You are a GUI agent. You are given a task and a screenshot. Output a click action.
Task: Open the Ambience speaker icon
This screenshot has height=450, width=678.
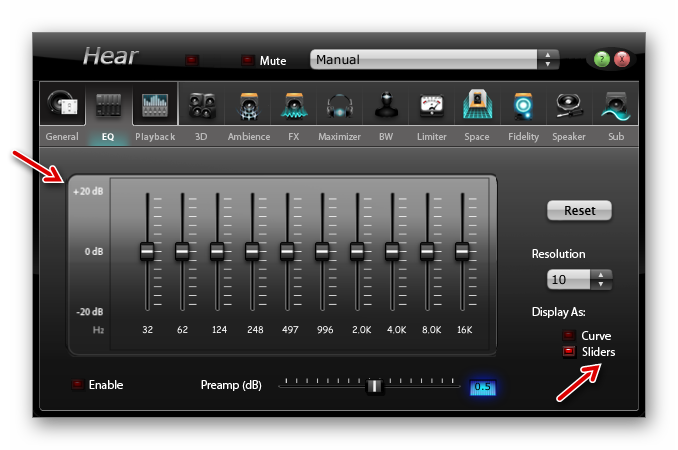click(x=249, y=106)
